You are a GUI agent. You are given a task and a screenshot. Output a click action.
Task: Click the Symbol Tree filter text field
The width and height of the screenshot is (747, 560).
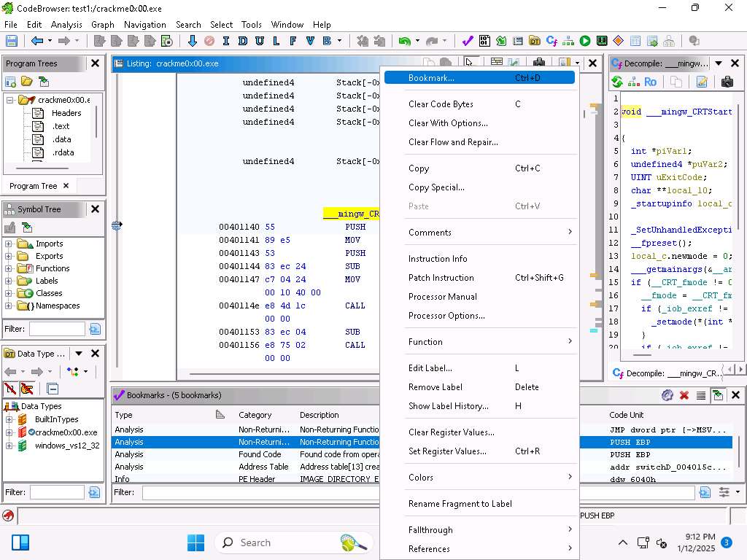click(57, 329)
